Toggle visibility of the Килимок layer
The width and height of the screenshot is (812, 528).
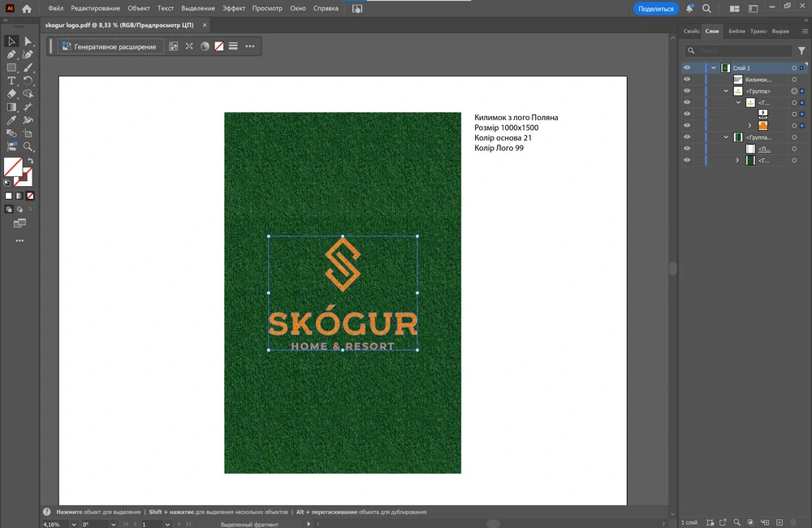coord(687,80)
